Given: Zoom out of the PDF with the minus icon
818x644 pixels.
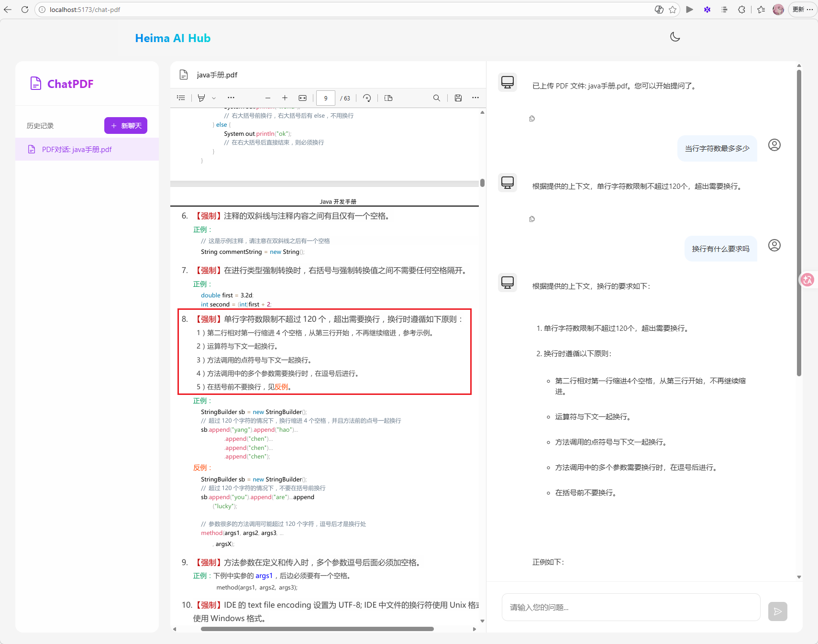Looking at the screenshot, I should pos(268,98).
